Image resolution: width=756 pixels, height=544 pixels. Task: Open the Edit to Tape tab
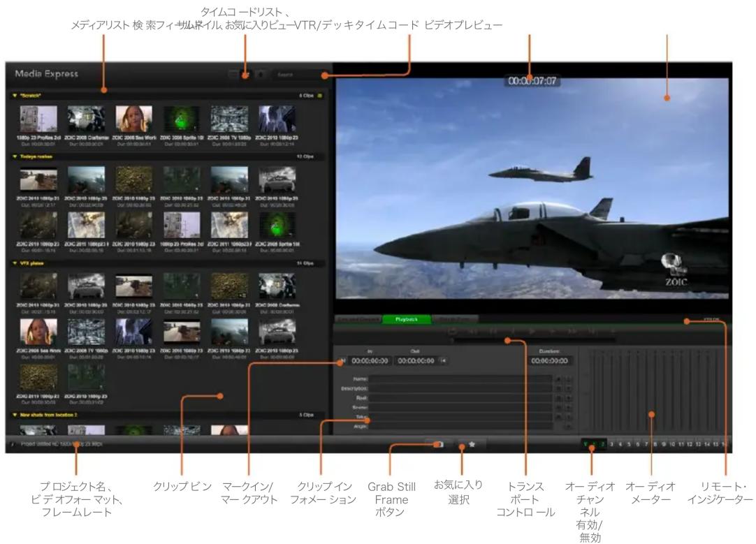coord(455,319)
